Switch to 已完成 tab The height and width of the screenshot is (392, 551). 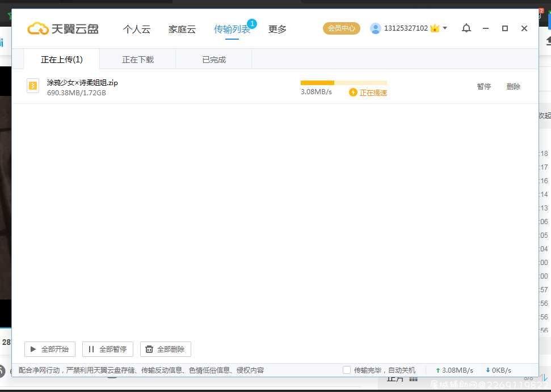tap(214, 60)
